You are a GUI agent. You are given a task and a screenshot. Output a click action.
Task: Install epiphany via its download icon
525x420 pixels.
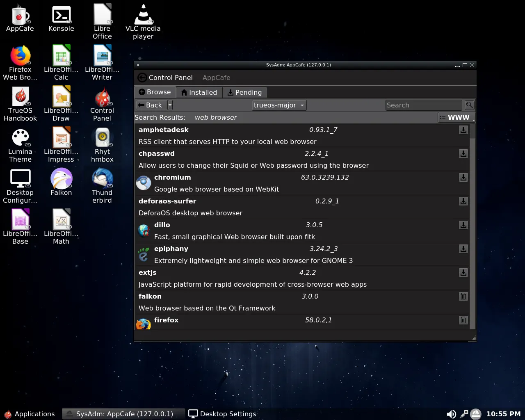click(x=463, y=249)
